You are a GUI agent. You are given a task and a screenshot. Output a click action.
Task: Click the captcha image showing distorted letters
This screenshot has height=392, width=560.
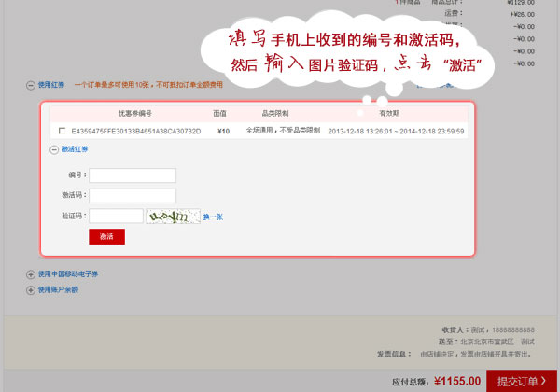172,217
